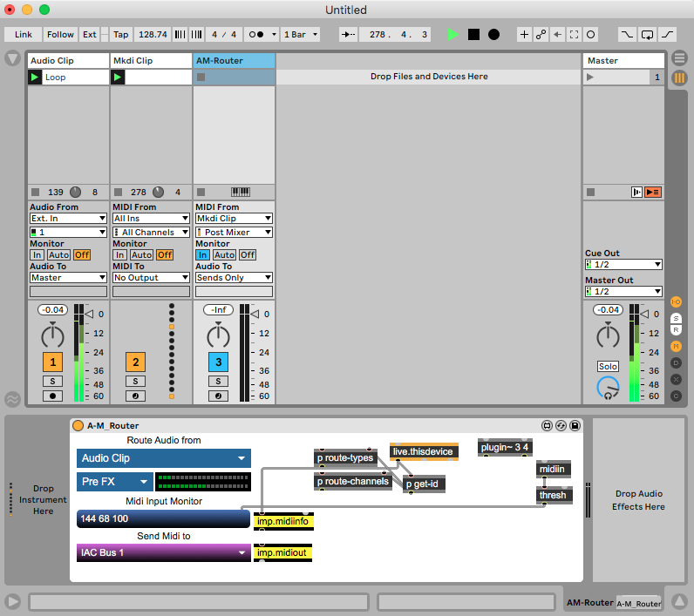Click the green Play button in transport
Viewport: 694px width, 616px height.
tap(452, 35)
